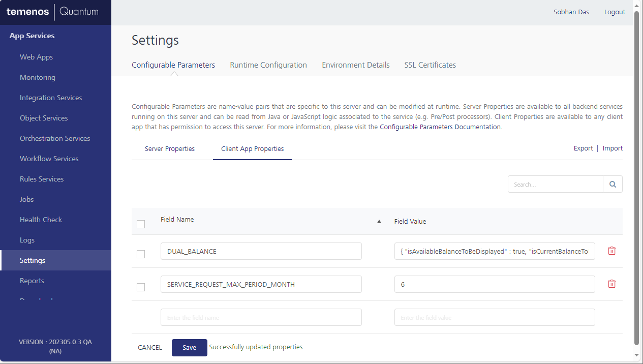Switch to Runtime Configuration tab
The width and height of the screenshot is (643, 364).
[x=268, y=65]
